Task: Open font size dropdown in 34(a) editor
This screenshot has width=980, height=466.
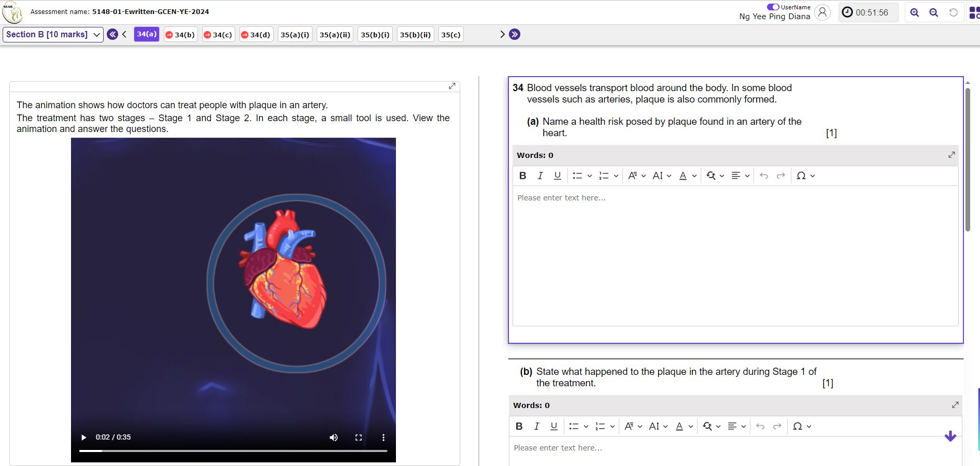Action: point(662,176)
